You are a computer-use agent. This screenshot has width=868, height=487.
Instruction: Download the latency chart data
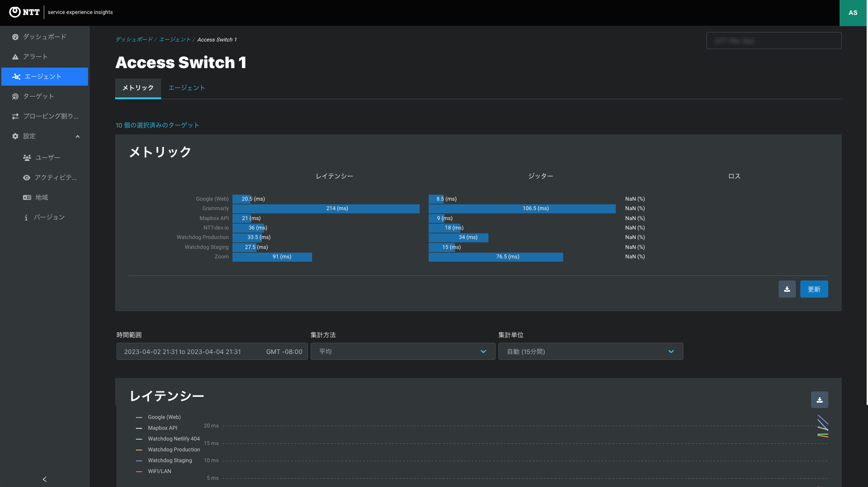pos(819,400)
